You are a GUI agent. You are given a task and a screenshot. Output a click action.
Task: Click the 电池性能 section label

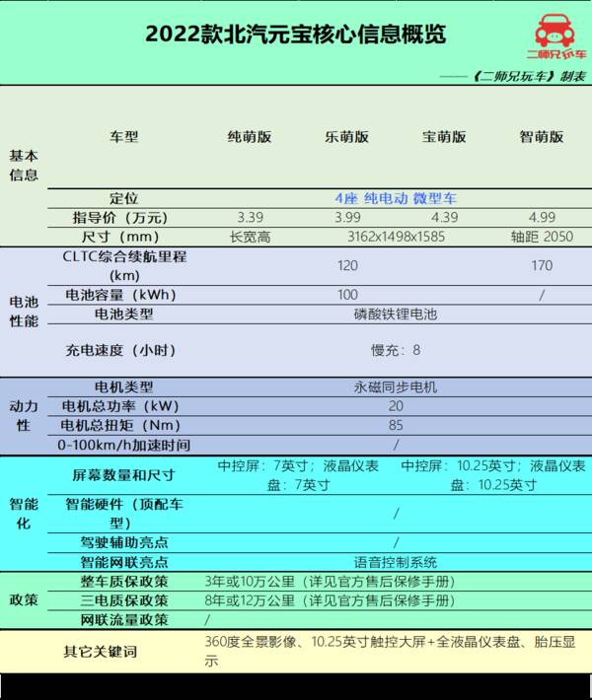pos(24,312)
